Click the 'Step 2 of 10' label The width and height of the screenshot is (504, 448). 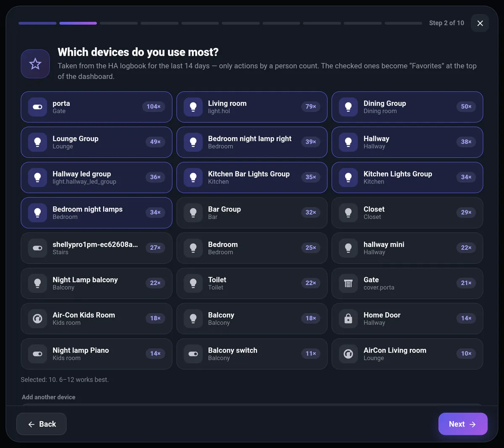pos(446,23)
